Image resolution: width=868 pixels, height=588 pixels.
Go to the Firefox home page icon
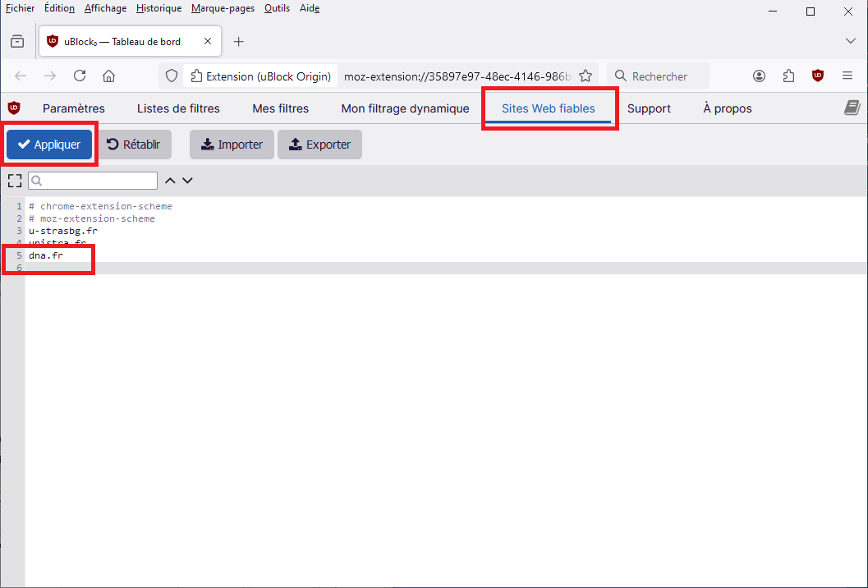108,76
